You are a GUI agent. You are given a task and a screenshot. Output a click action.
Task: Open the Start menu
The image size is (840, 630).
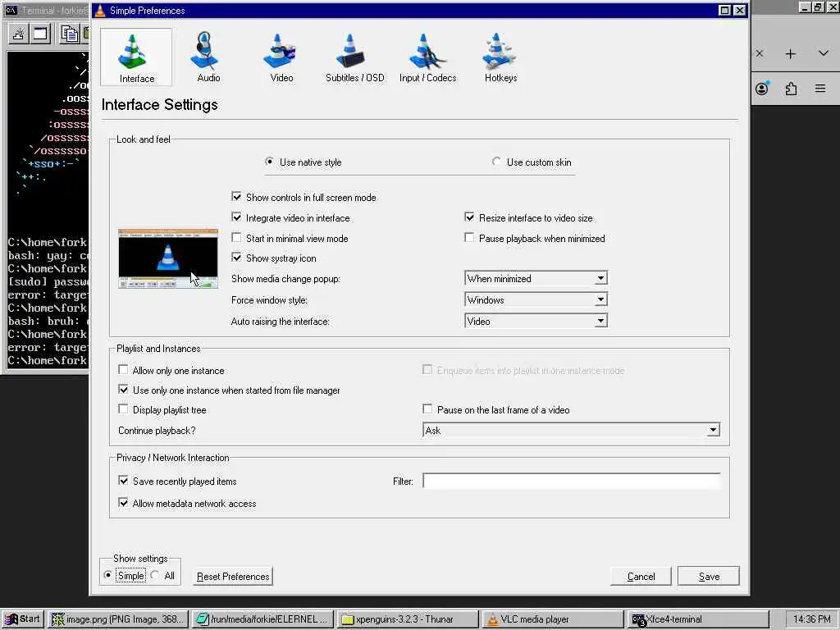click(x=22, y=619)
